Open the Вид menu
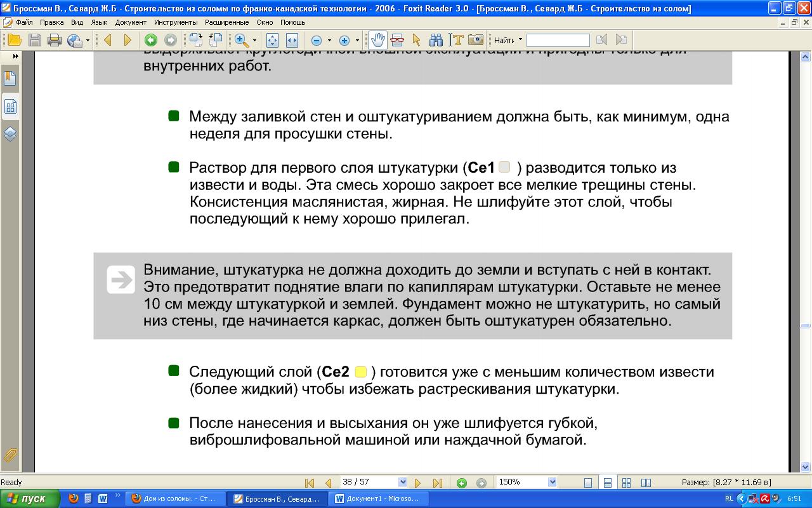The width and height of the screenshot is (812, 508). [x=77, y=22]
